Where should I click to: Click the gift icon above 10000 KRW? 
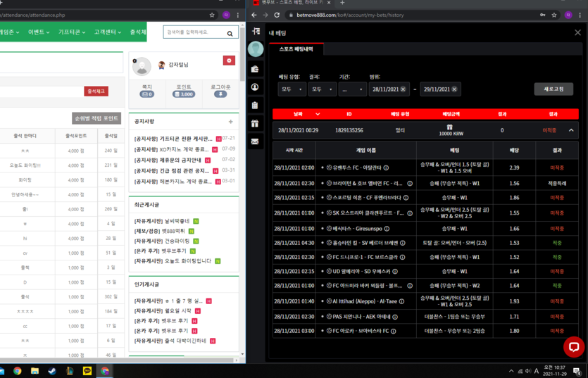450,127
